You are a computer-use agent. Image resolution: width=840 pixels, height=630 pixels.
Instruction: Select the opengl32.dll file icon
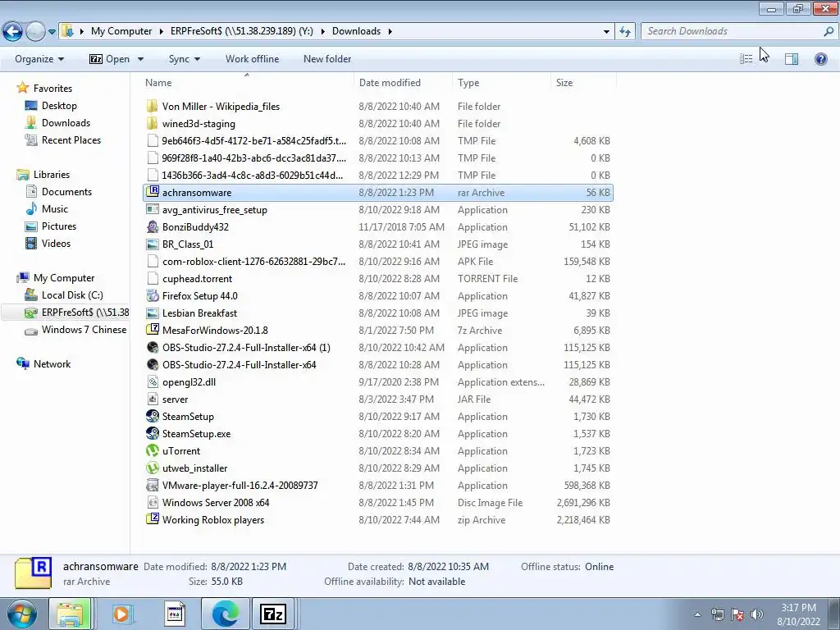[x=153, y=382]
